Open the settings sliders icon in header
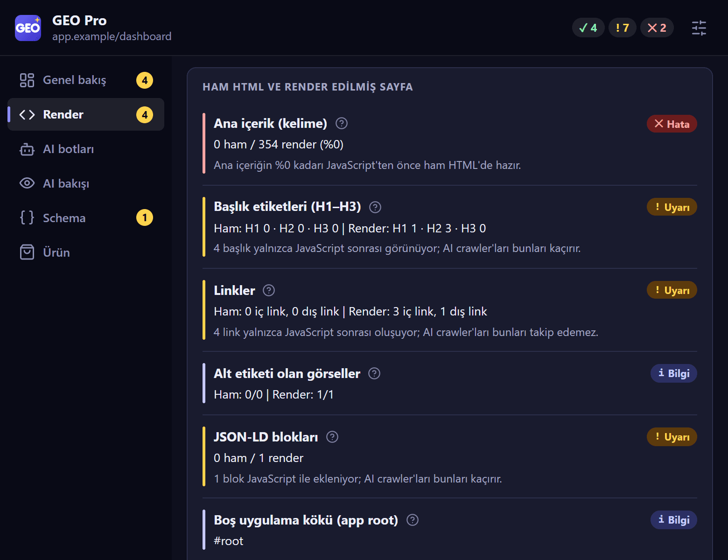Viewport: 728px width, 560px height. (699, 28)
